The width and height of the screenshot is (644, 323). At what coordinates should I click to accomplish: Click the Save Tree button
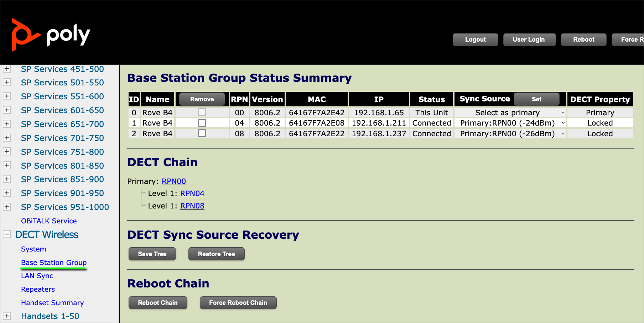tap(152, 254)
